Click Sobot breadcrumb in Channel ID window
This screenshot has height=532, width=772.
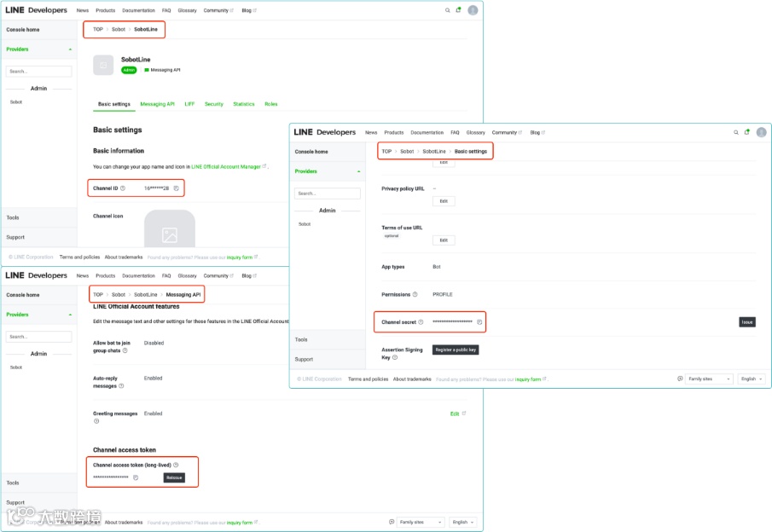[x=119, y=29]
